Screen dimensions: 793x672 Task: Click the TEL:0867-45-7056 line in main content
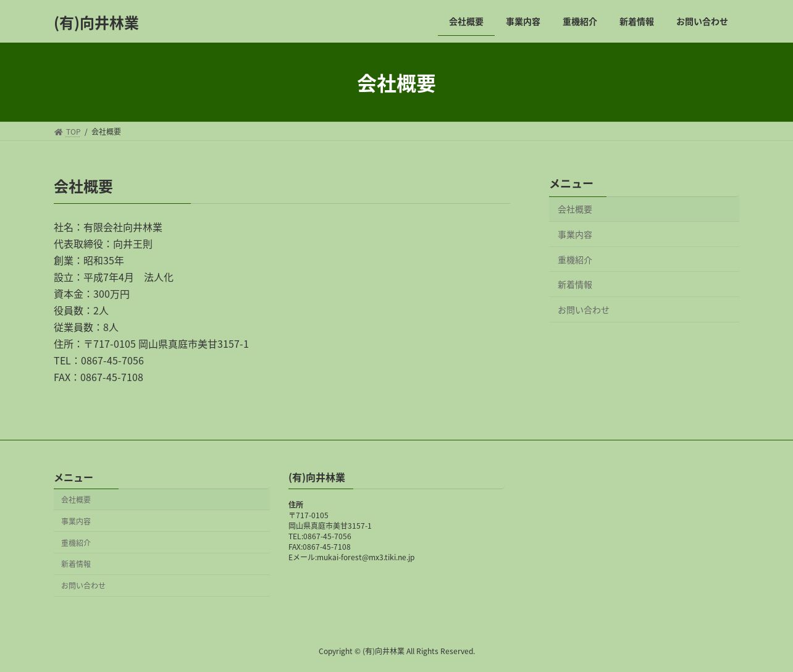(99, 361)
